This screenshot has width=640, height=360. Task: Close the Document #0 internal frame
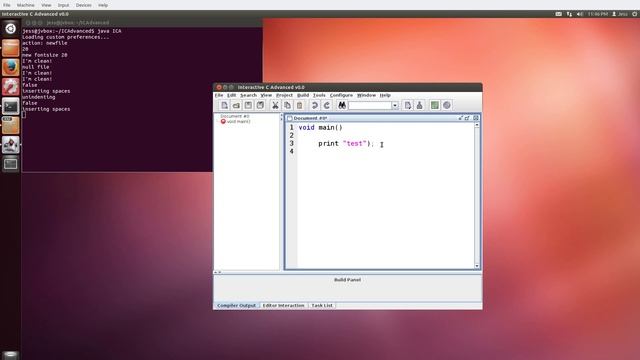pyautogui.click(x=476, y=118)
